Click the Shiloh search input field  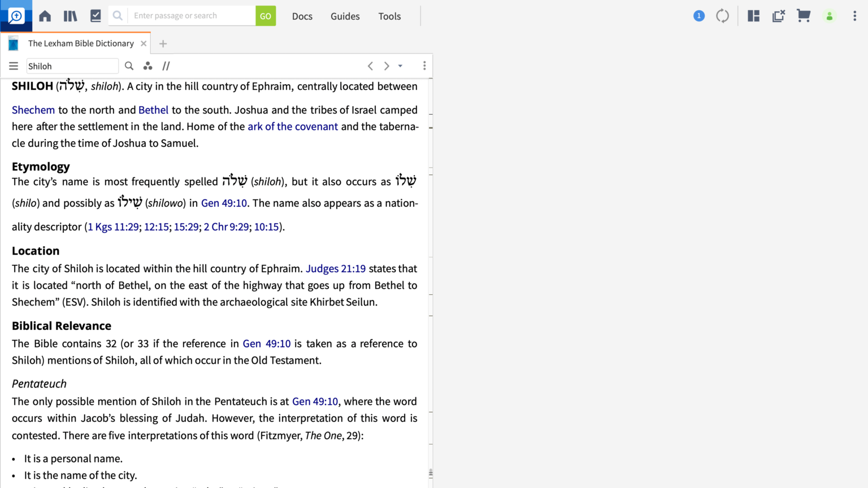[72, 66]
